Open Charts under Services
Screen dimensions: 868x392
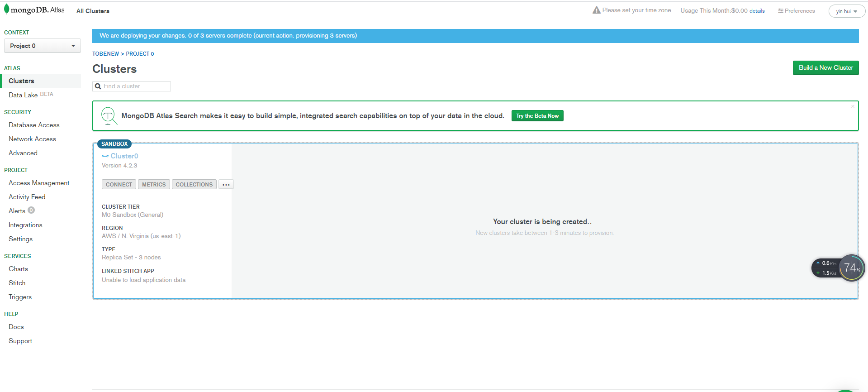[x=18, y=269]
